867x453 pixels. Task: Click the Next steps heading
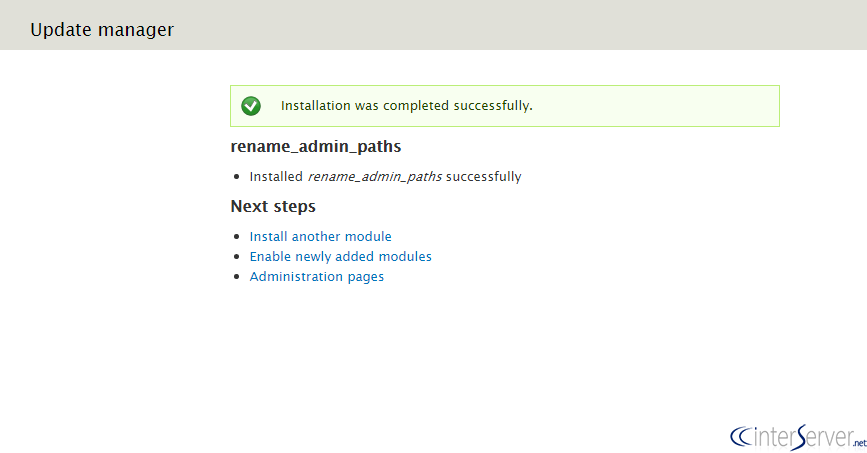point(273,206)
